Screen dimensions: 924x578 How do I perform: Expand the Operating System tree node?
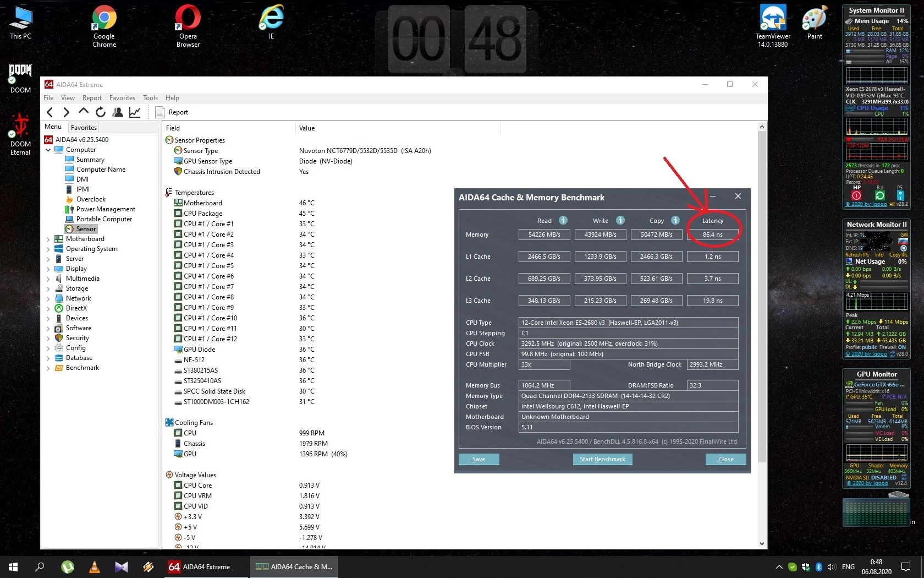tap(48, 249)
